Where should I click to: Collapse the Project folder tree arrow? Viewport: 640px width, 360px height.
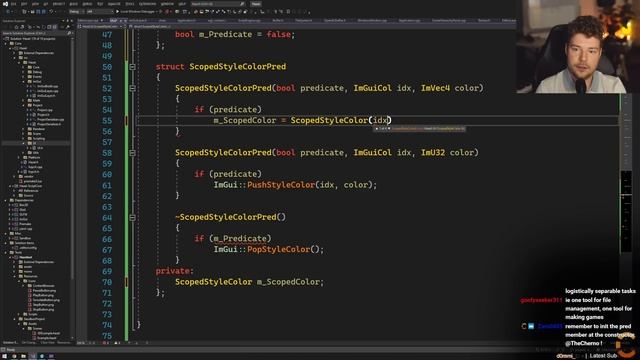coord(23,105)
